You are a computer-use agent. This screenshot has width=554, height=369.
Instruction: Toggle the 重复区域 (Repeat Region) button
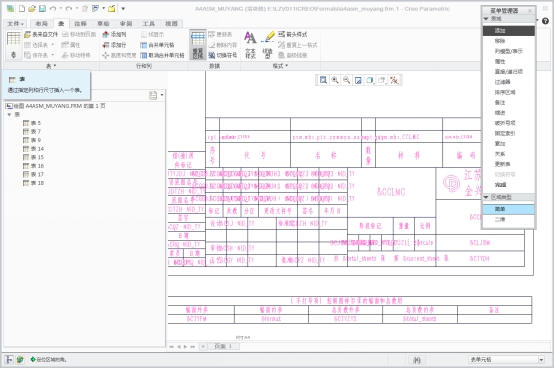[x=198, y=45]
